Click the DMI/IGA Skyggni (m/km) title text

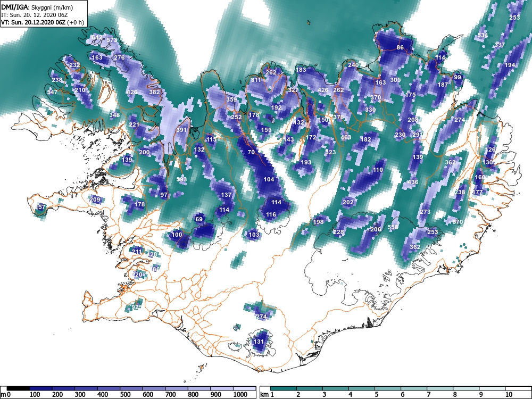click(x=37, y=7)
